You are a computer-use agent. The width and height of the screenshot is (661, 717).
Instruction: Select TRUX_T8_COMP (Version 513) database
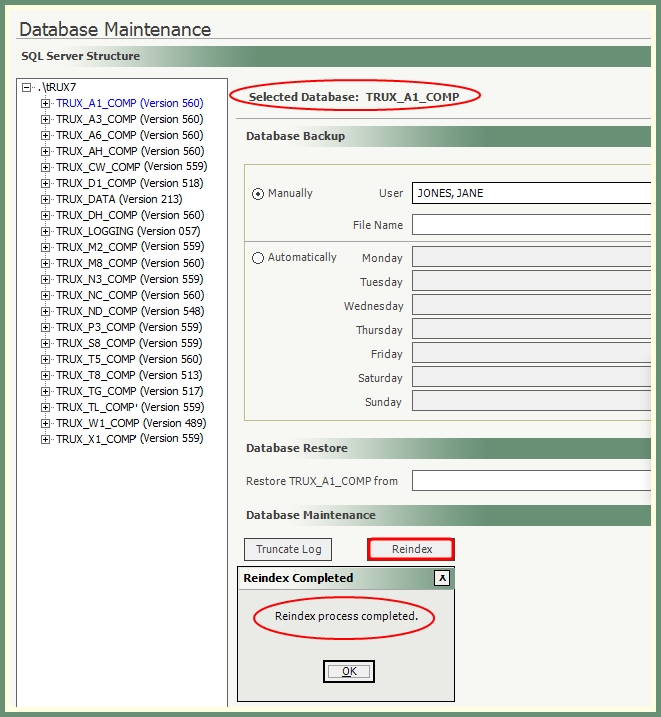pos(129,375)
